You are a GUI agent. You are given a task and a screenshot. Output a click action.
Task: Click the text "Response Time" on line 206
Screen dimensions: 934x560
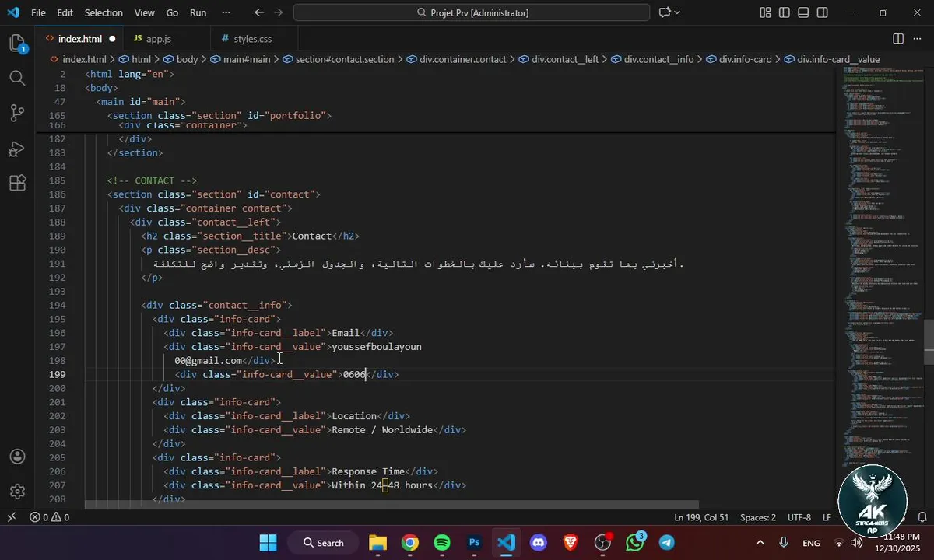(368, 471)
